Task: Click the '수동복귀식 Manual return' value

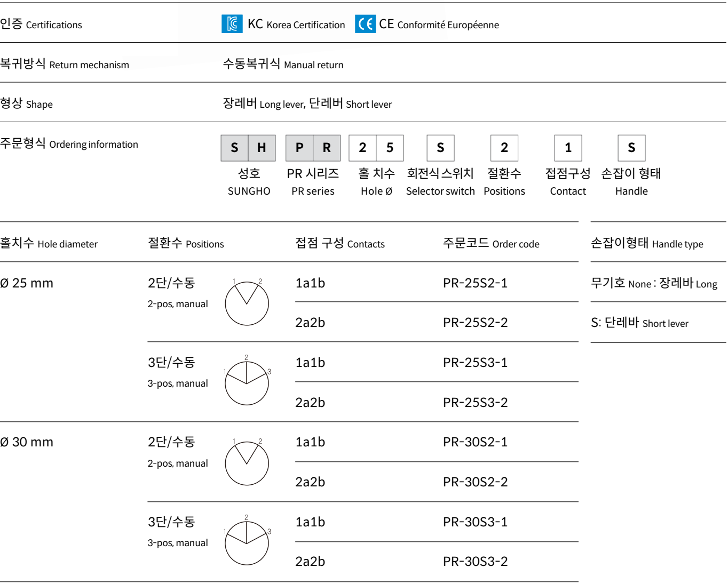Action: click(283, 64)
